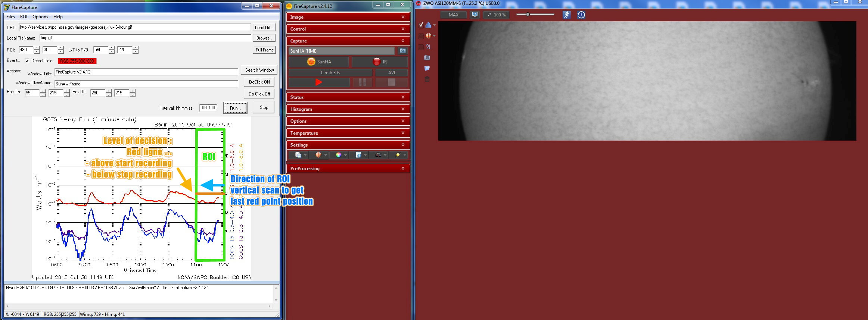This screenshot has width=868, height=320.
Task: Click the clock history icon
Action: [581, 15]
